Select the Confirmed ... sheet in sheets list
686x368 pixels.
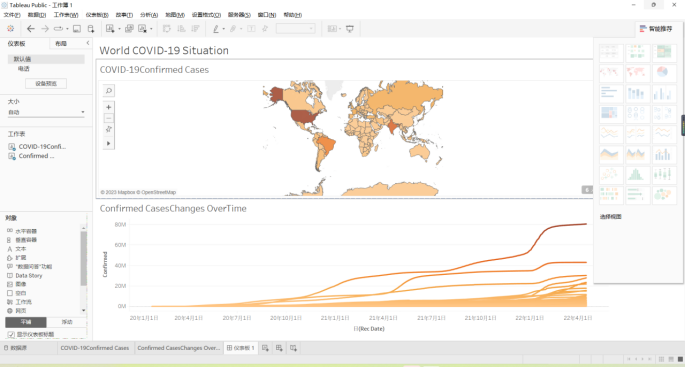point(32,156)
